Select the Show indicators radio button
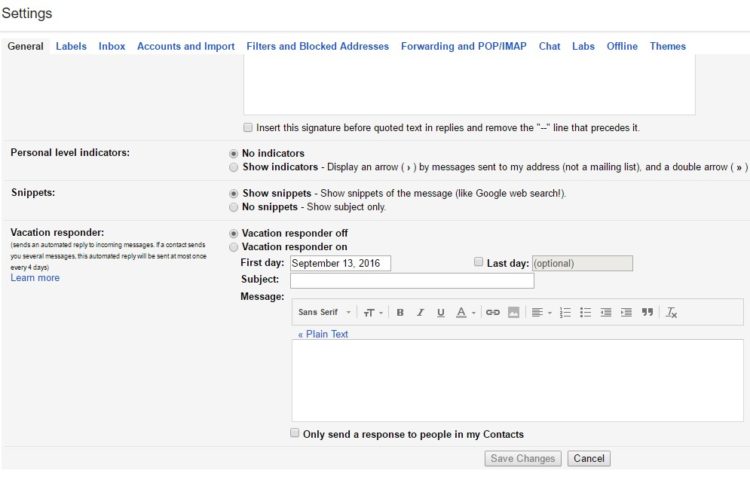 coord(234,167)
